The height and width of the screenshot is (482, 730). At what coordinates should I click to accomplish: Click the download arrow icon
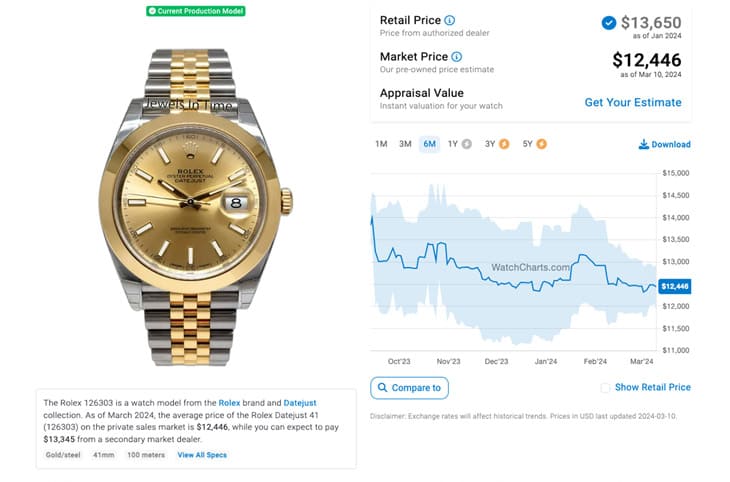point(643,144)
